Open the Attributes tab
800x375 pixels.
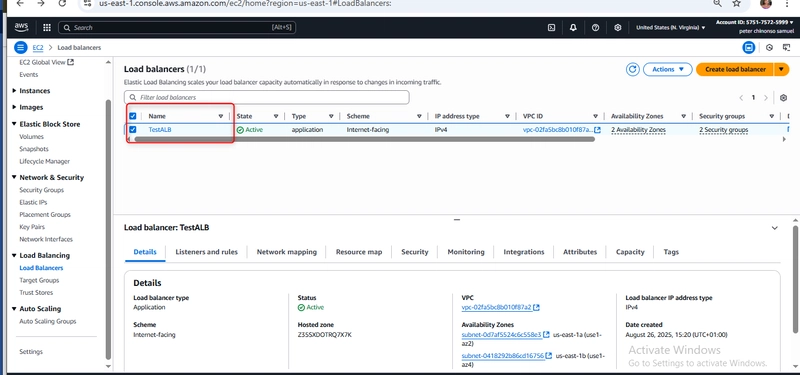point(580,252)
